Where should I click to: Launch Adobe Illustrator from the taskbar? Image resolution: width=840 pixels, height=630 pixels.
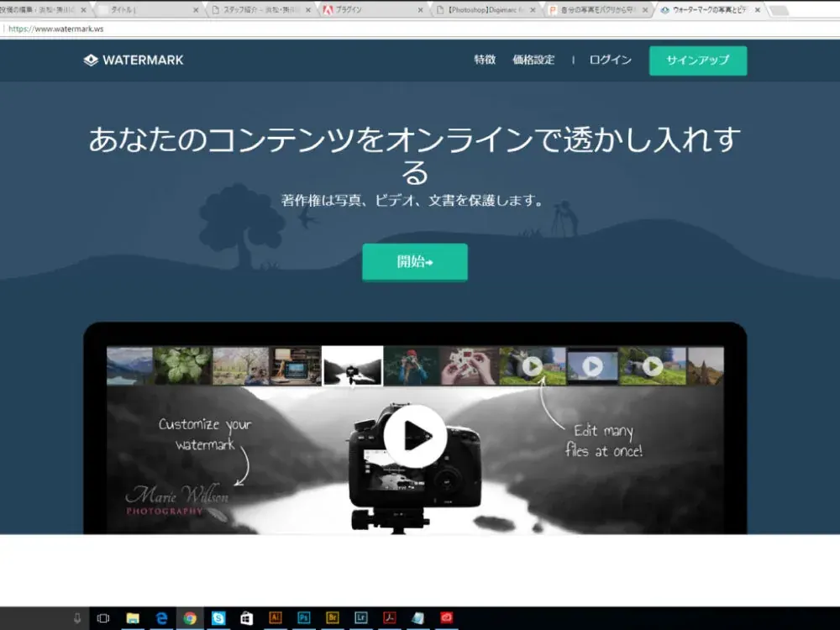276,617
